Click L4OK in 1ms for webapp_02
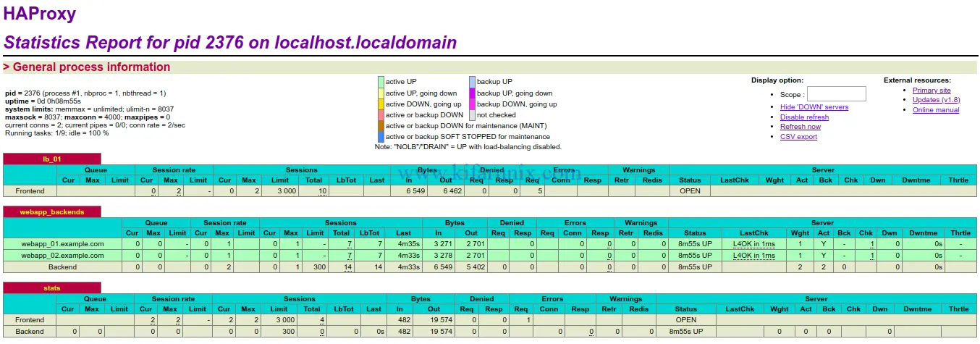980x344 pixels. (x=754, y=256)
